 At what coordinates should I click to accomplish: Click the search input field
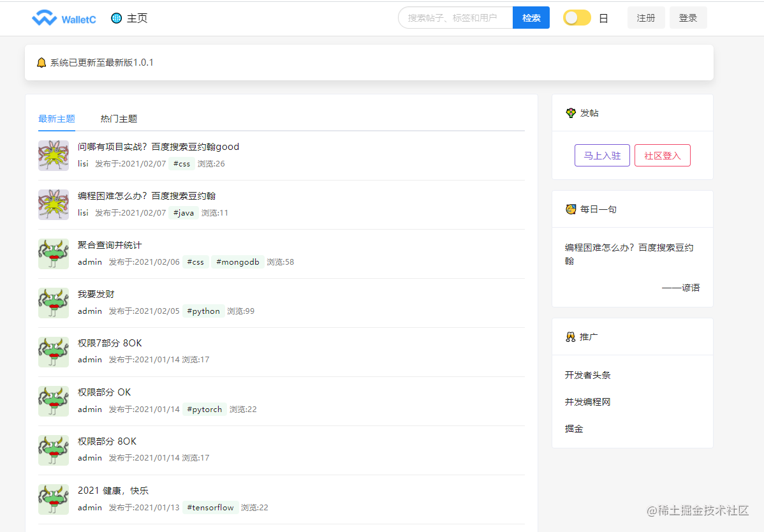(454, 17)
